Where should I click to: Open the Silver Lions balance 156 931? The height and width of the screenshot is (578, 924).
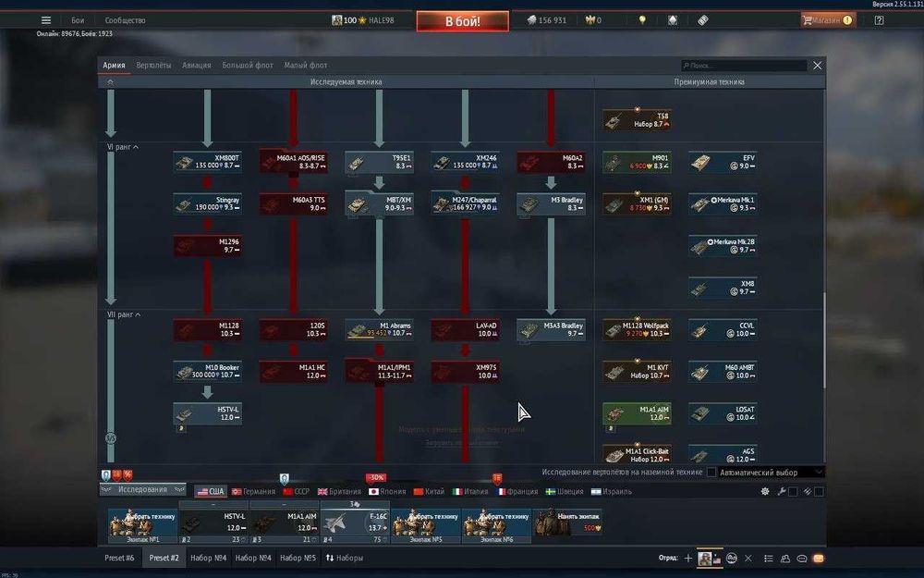(546, 20)
